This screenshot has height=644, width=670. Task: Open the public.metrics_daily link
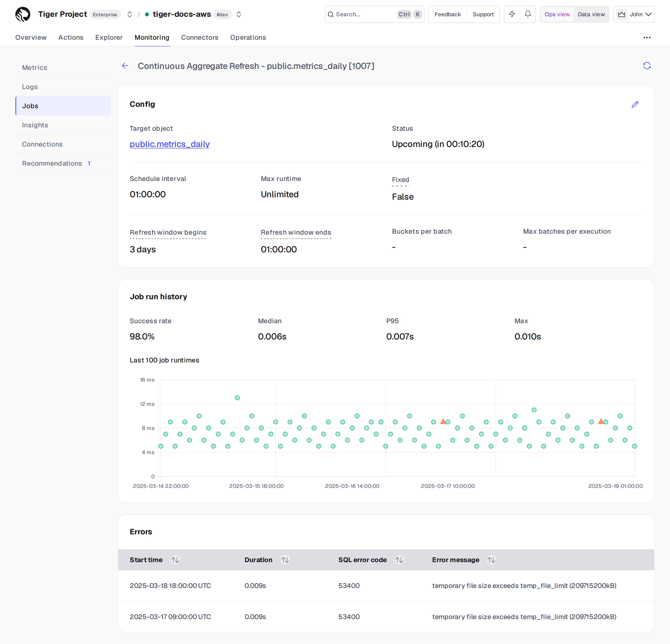coord(170,144)
